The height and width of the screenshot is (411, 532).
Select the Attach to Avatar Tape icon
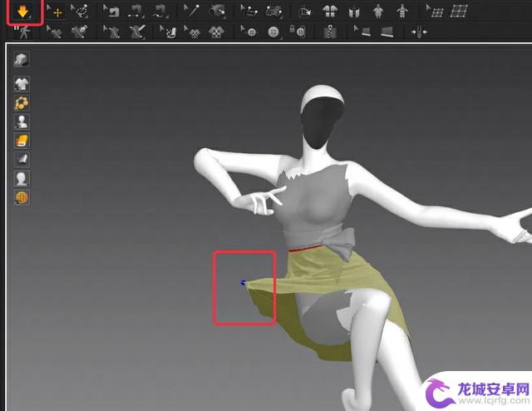[x=402, y=12]
